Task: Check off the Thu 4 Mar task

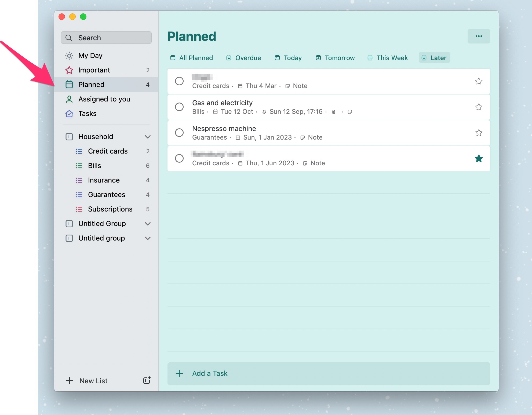Action: point(179,81)
